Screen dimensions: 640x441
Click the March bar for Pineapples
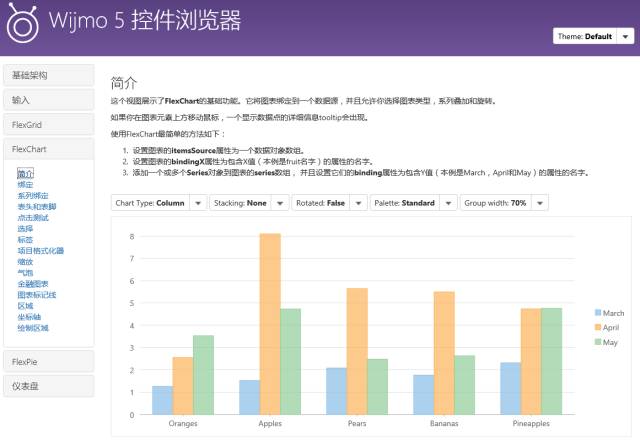tap(511, 389)
